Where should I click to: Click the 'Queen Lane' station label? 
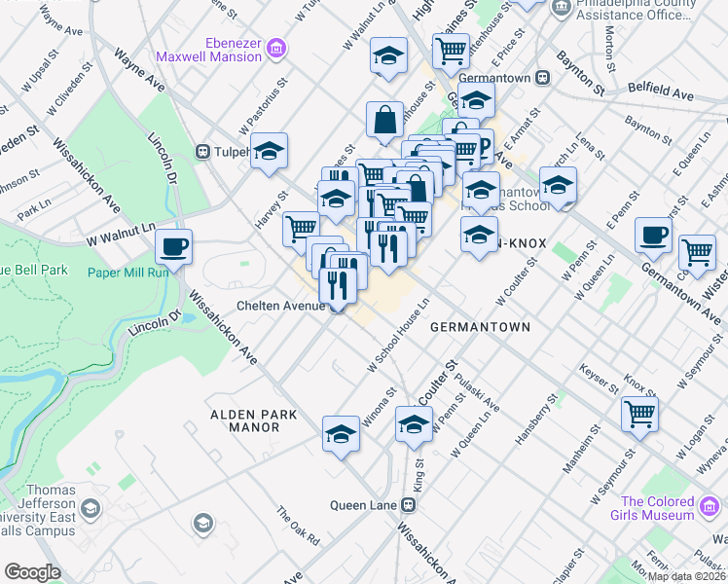363,505
